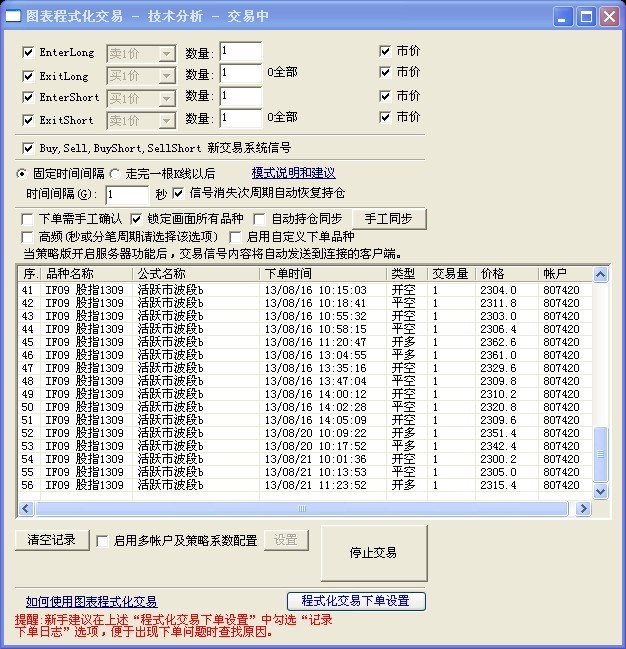Viewport: 626px width, 649px height.
Task: Sort by 帐户 column header
Action: coord(566,274)
